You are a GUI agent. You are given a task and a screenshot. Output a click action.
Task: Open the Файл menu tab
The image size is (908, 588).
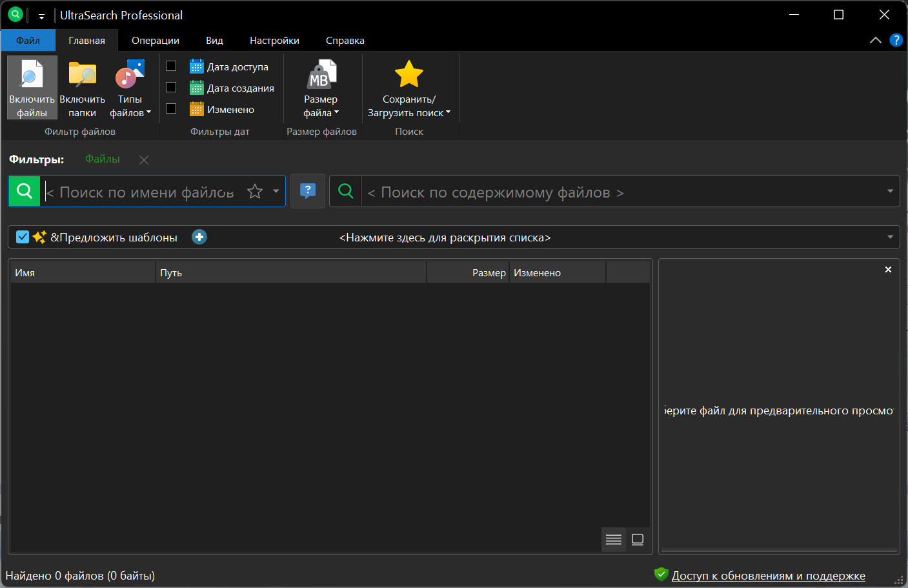click(28, 40)
